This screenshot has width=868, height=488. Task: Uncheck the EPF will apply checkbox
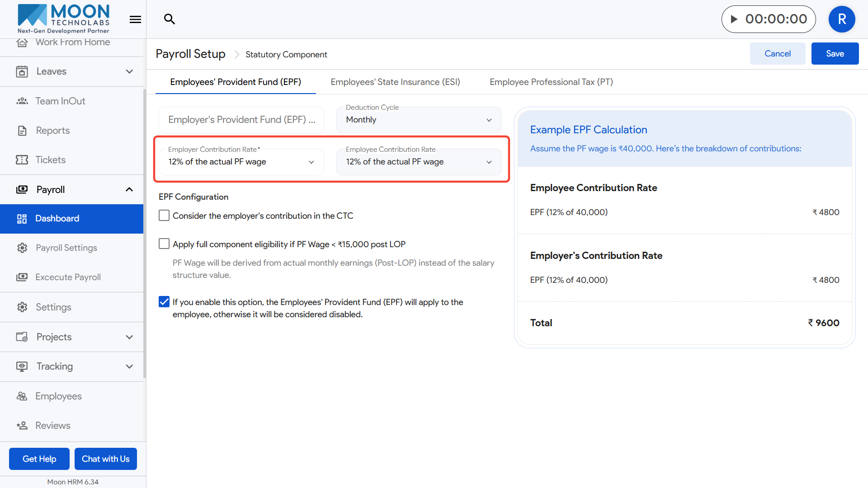pyautogui.click(x=164, y=302)
